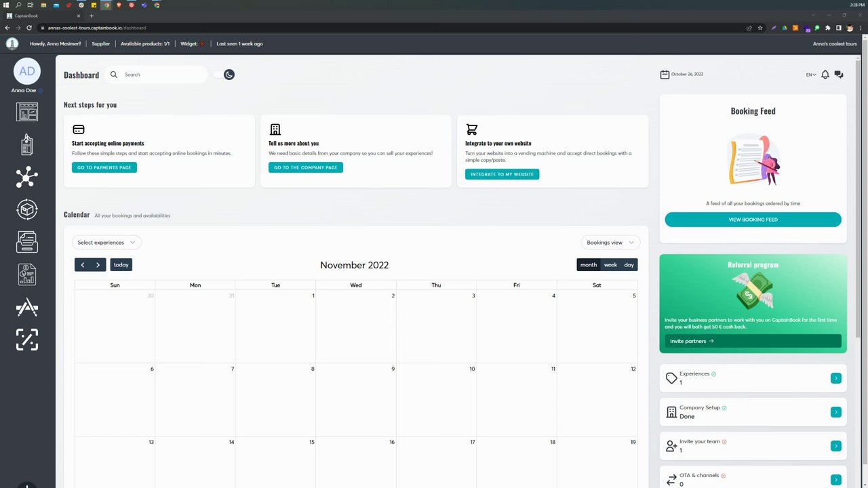This screenshot has width=868, height=488.
Task: Click the building icon above Tell us more
Action: point(275,129)
